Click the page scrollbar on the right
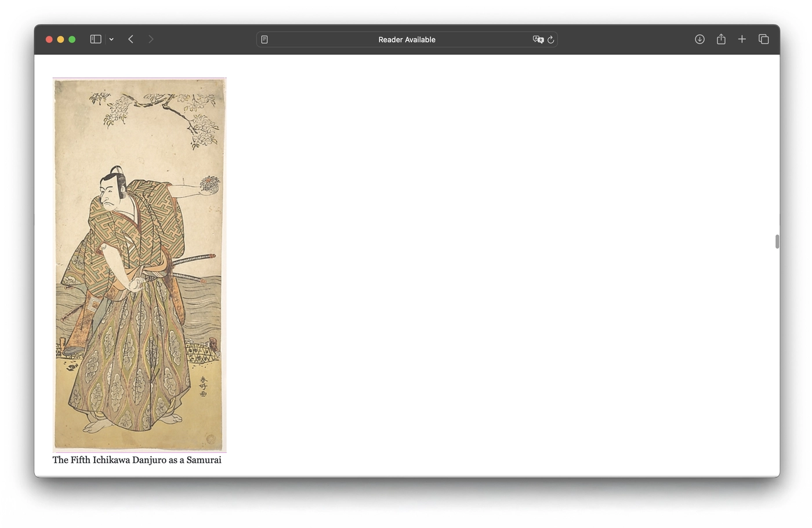This screenshot has height=528, width=812. click(x=776, y=242)
